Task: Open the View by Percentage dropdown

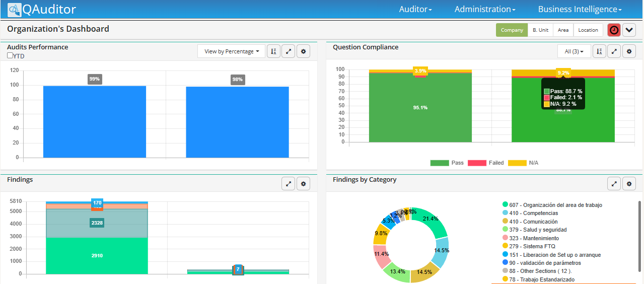Action: [x=232, y=51]
